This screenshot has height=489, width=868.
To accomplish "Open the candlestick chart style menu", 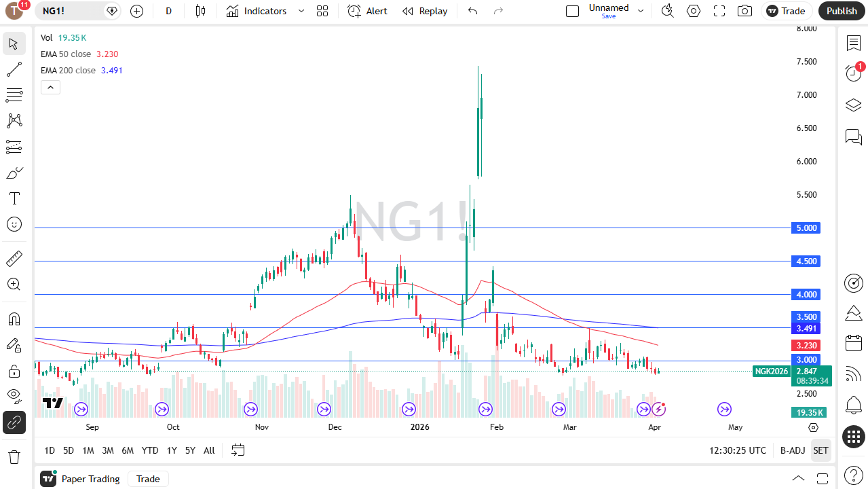I will (200, 11).
